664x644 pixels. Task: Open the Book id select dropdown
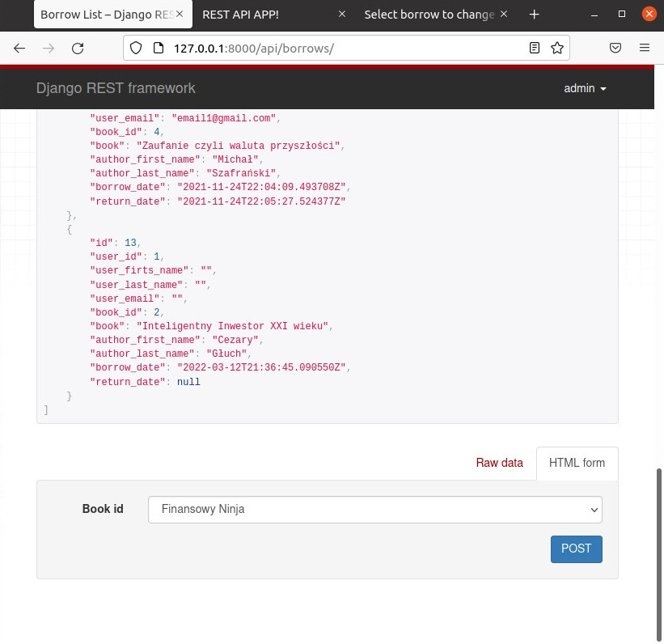[375, 510]
